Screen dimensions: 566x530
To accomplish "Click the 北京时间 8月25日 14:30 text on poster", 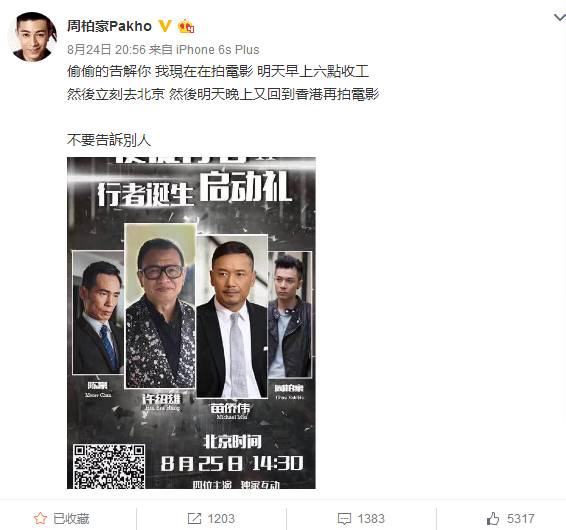I will click(232, 453).
